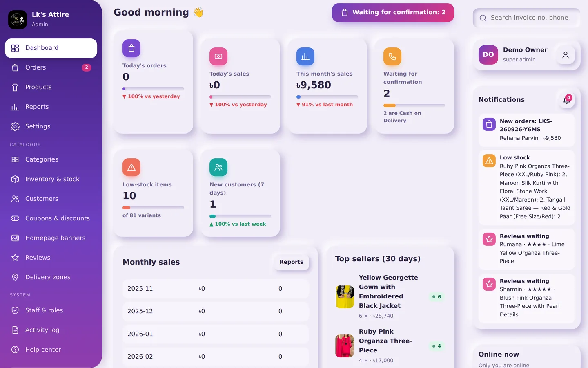Click the Low-stock items progress bar
Screen dimensions: 588x368
[153, 208]
